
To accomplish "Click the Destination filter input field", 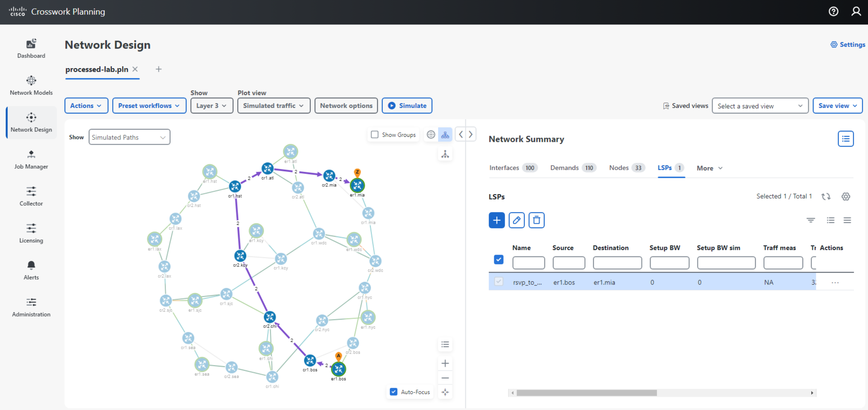I will pyautogui.click(x=617, y=263).
